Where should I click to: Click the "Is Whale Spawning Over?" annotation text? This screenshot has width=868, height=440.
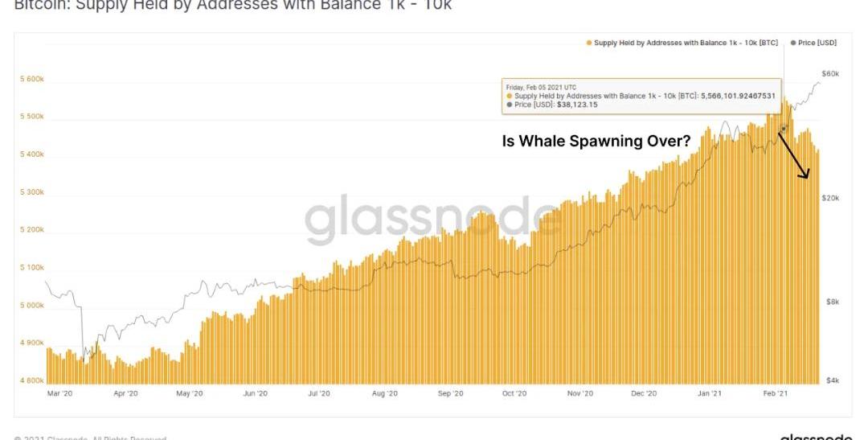point(596,142)
